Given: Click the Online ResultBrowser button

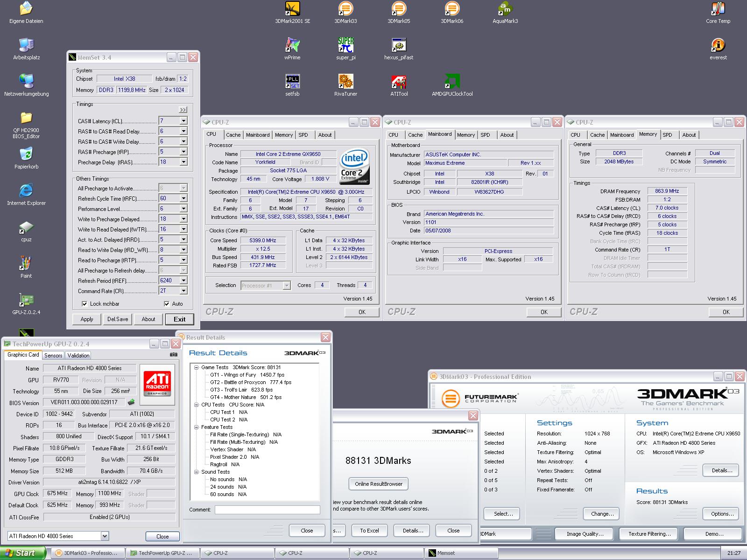Looking at the screenshot, I should [378, 484].
